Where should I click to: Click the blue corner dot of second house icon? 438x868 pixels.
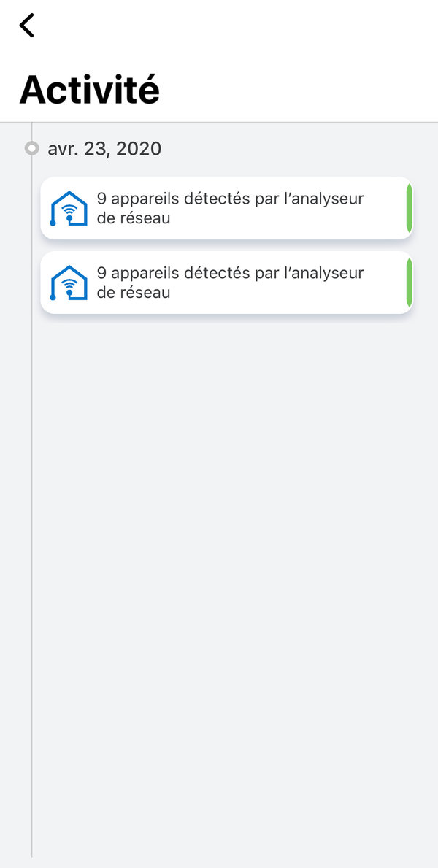53,297
